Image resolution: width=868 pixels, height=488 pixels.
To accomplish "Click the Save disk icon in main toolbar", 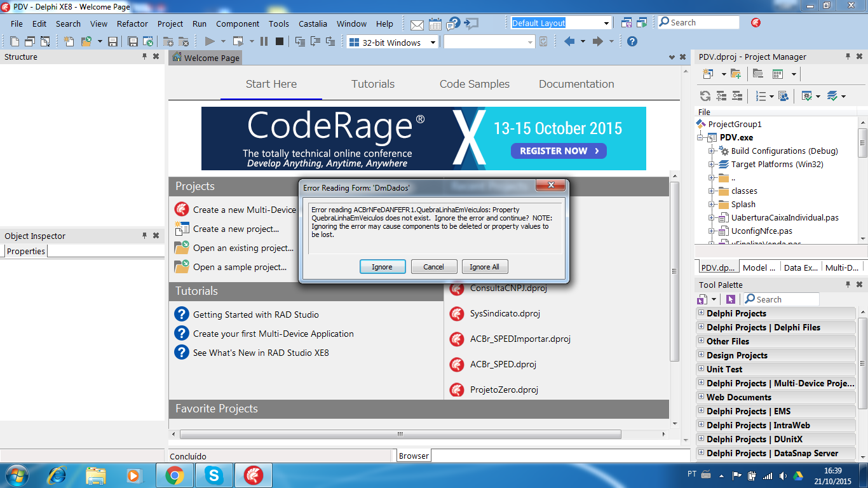I will click(112, 42).
